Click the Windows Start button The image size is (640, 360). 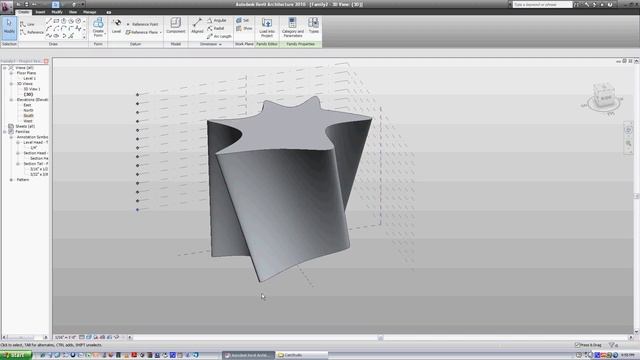16,356
